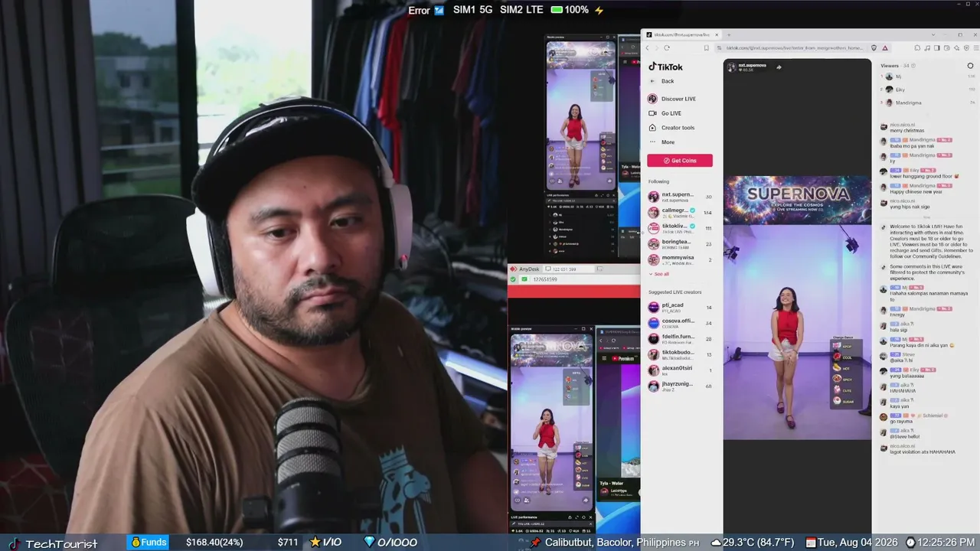Toggle the browser sidebar panel icon

(938, 47)
